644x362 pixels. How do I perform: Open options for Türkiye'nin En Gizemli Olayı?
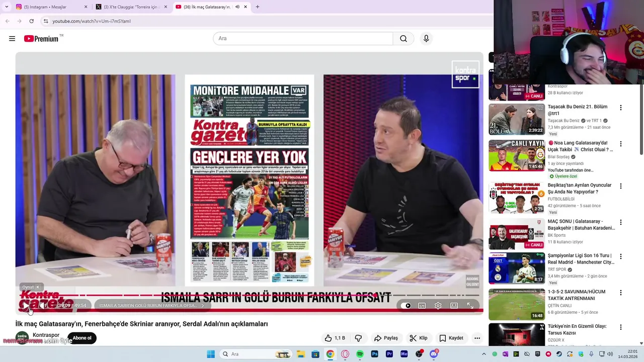620,327
